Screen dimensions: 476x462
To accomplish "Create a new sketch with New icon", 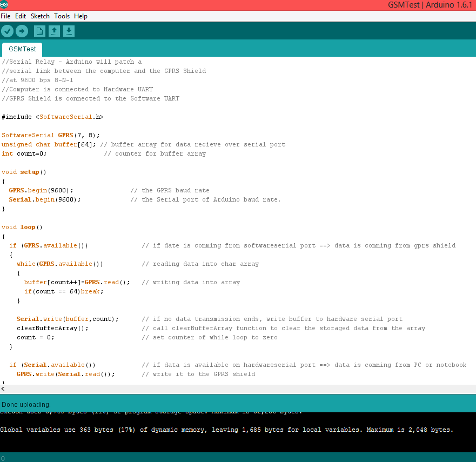I will [39, 31].
